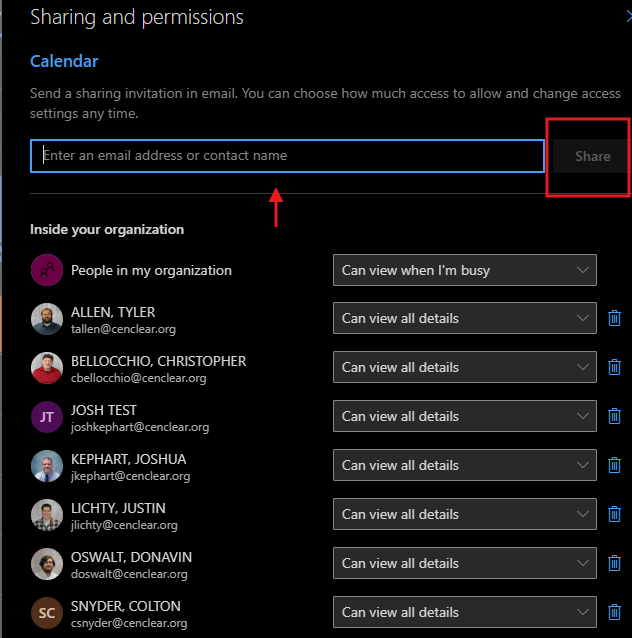Screen dimensions: 632x638
Task: Close the Sharing and permissions dialog
Action: 626,16
